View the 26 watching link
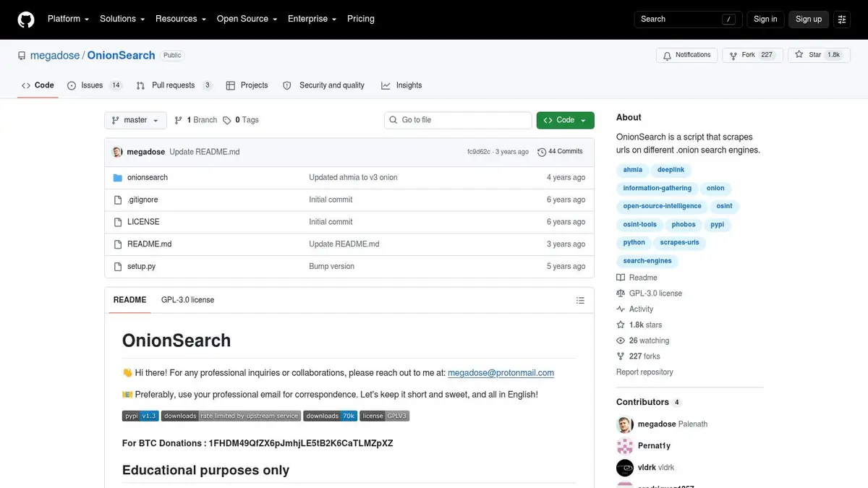This screenshot has height=488, width=868. click(x=643, y=341)
